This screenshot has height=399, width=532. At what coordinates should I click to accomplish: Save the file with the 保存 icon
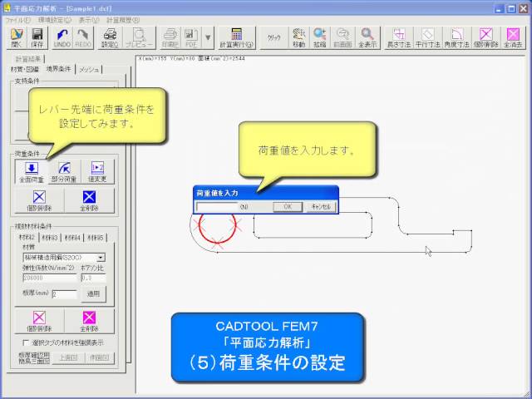coord(37,38)
